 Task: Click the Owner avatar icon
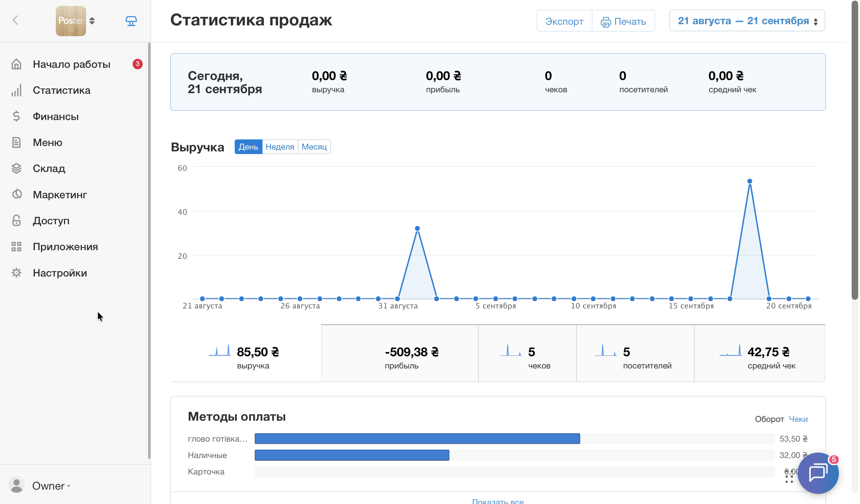click(x=16, y=485)
